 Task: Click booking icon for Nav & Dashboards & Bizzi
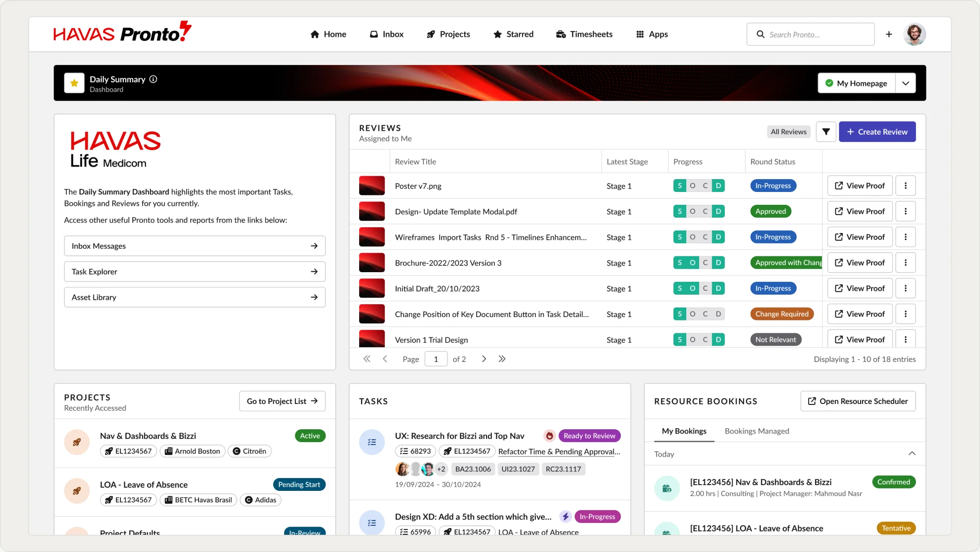point(667,488)
